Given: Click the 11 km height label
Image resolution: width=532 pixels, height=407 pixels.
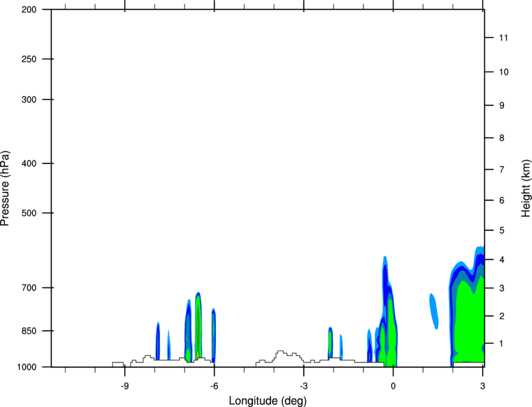Looking at the screenshot, I should click(504, 38).
